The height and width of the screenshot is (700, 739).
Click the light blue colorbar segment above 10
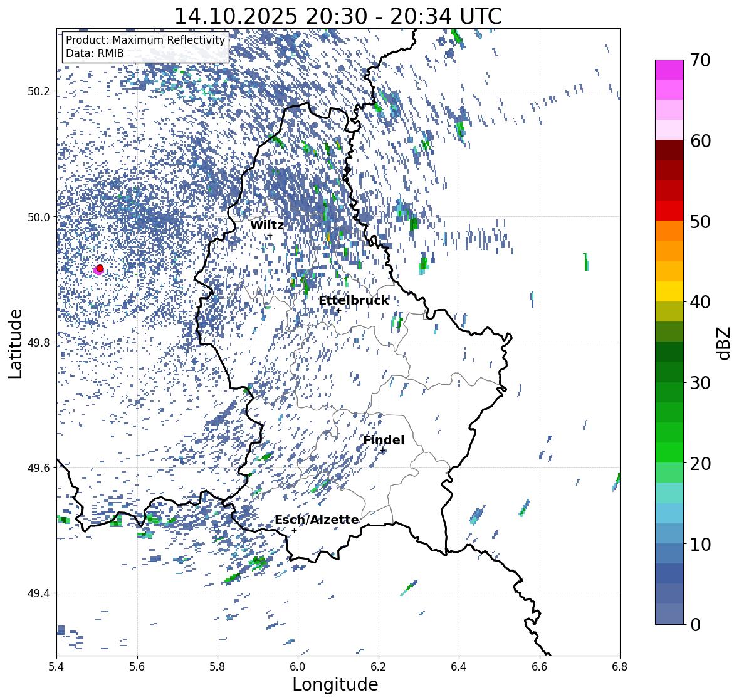click(669, 533)
